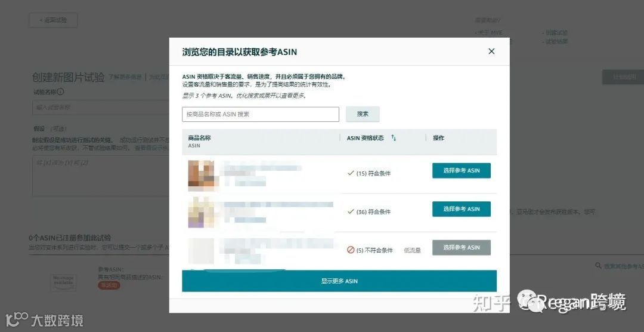Sort by ASIN 资格状态 arrows icon
This screenshot has height=332, width=644.
click(394, 138)
